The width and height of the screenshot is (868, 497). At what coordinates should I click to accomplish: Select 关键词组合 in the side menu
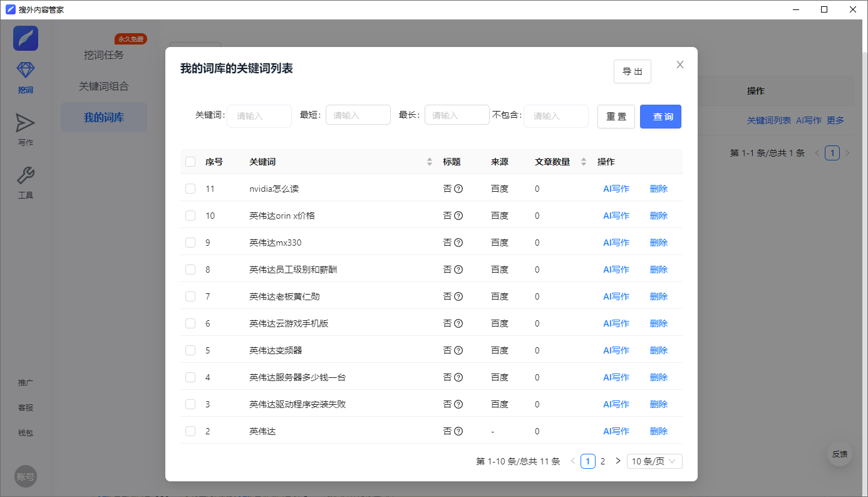pos(104,86)
